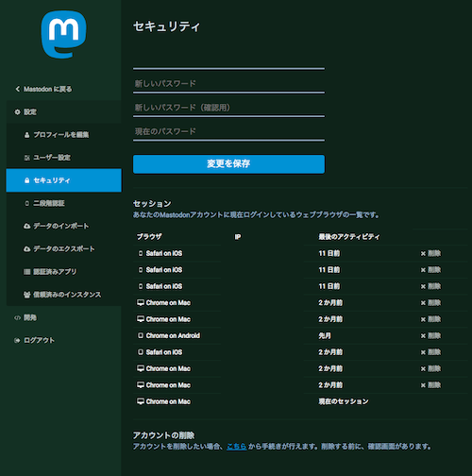Click the gear icon next to 設定
Viewport: 472px width, 476px height.
17,112
